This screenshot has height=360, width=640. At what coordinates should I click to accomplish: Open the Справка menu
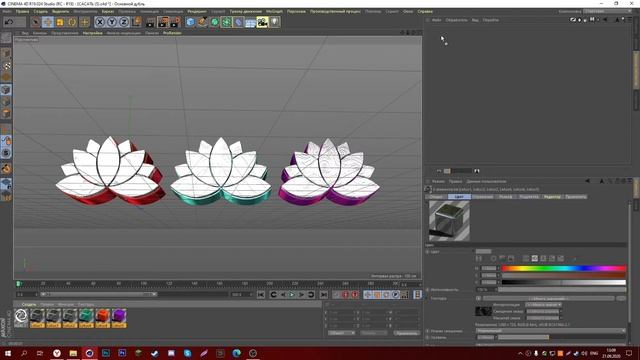click(425, 11)
